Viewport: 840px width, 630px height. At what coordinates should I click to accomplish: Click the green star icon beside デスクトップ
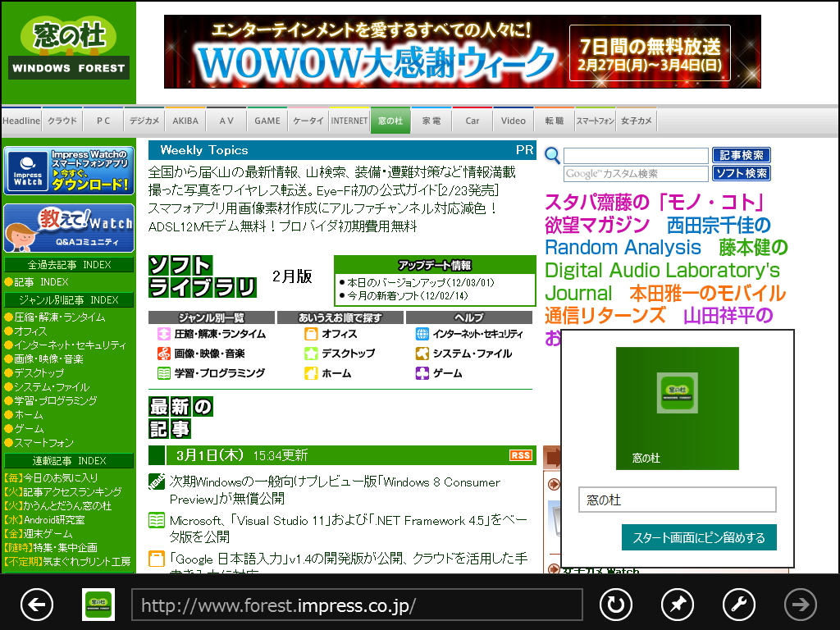tap(311, 354)
